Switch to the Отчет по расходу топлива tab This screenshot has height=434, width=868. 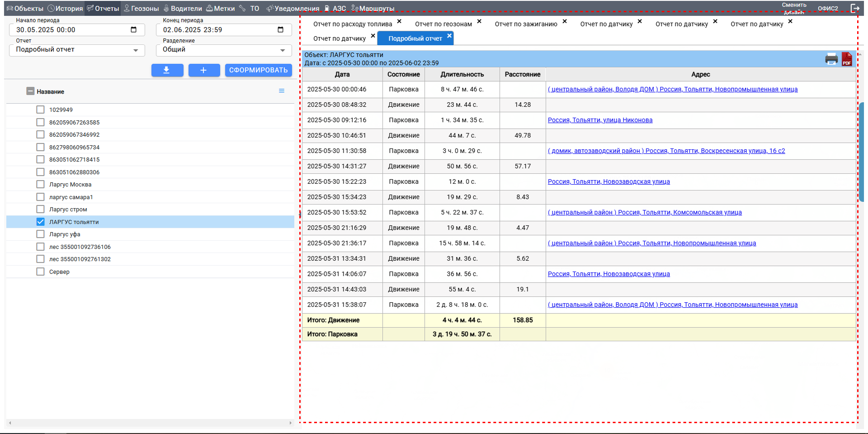[x=352, y=24]
